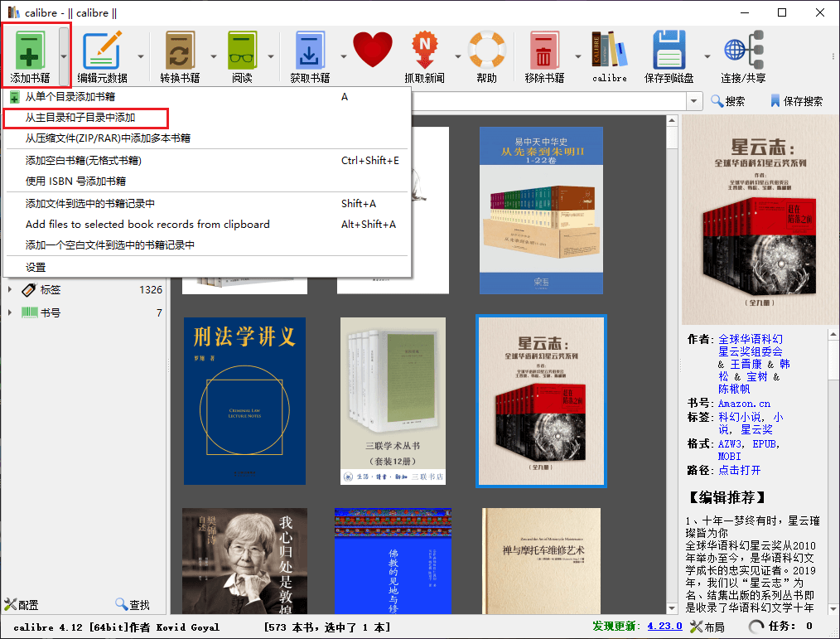The image size is (840, 639).
Task: Expand the 添加书籍 dropdown arrow
Action: coord(64,56)
